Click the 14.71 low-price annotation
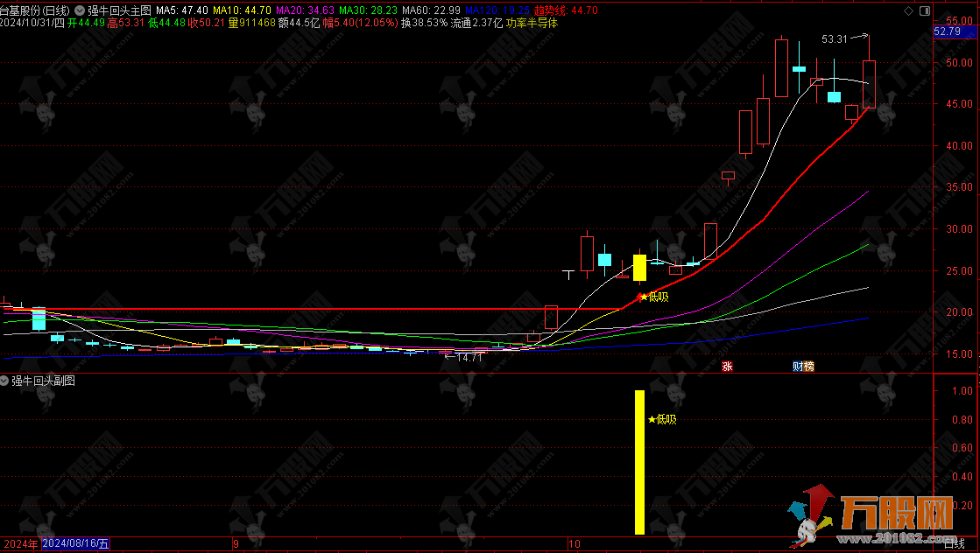980x553 pixels. [469, 358]
